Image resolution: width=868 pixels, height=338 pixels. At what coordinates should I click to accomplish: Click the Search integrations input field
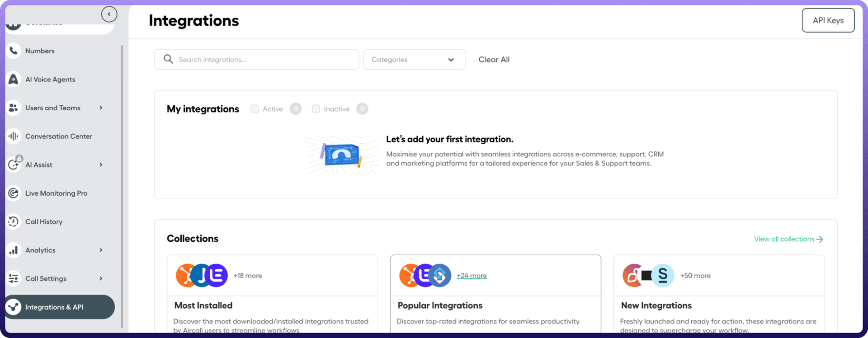point(262,60)
